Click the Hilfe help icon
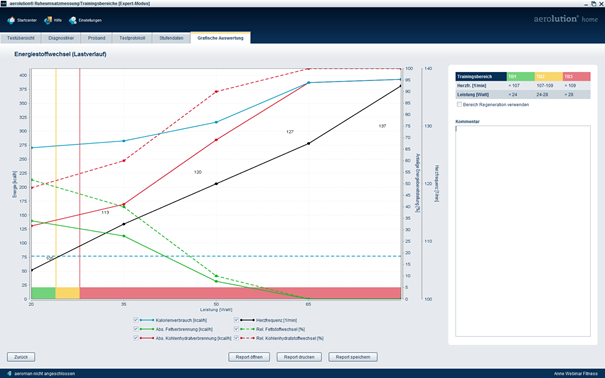 click(x=48, y=20)
